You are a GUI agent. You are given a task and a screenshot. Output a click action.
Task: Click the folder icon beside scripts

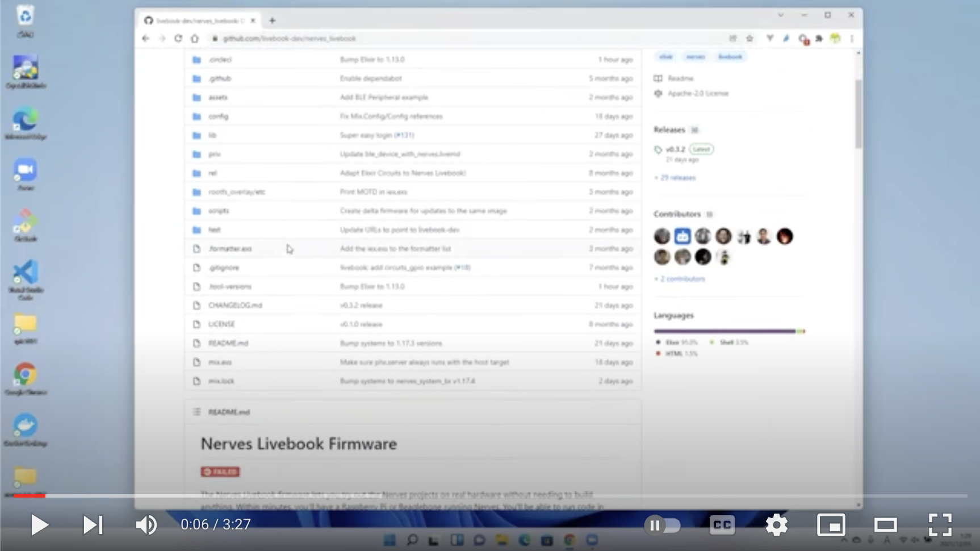[196, 211]
